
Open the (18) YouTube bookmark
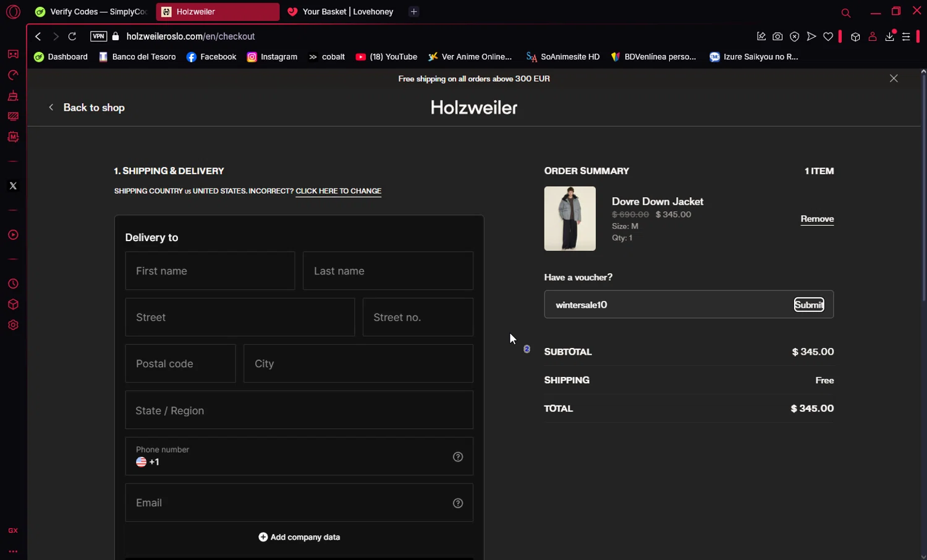click(386, 57)
